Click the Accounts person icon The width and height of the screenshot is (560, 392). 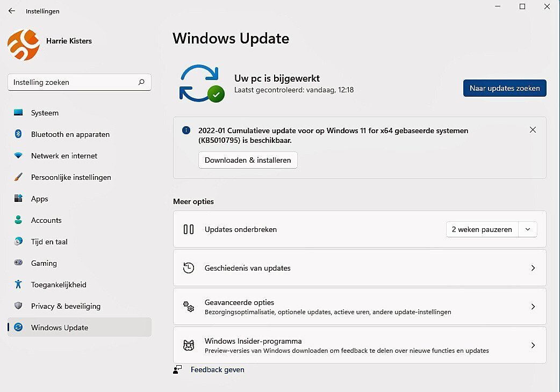(18, 220)
